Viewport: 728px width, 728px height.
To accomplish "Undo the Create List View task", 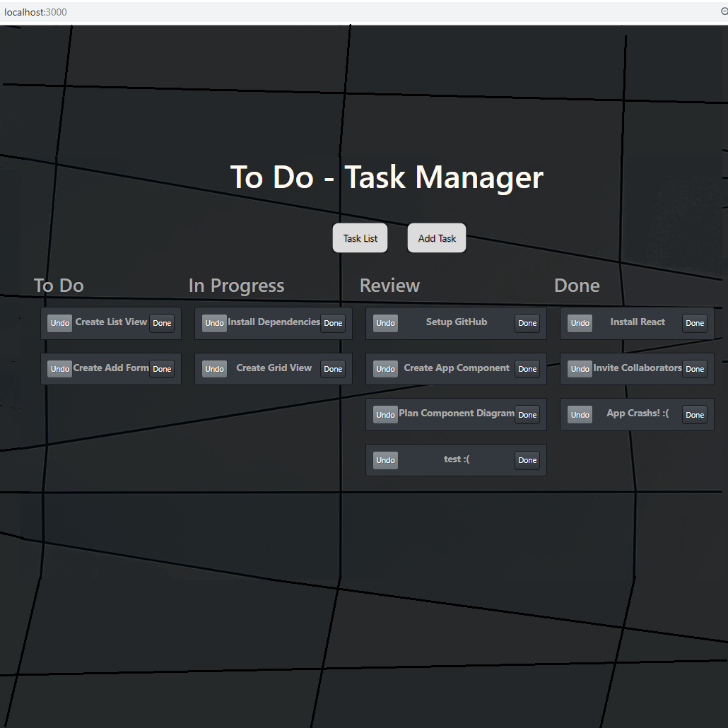I will [x=59, y=323].
